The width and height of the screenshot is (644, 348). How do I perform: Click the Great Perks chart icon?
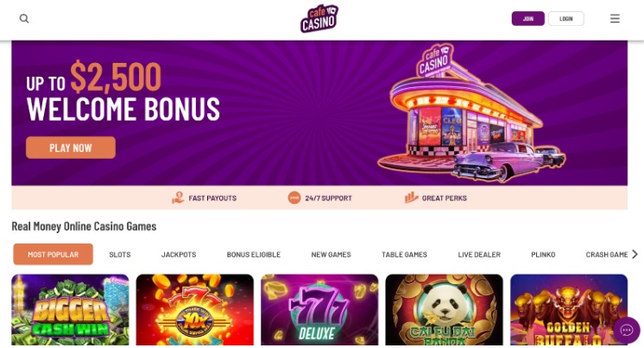pos(411,198)
